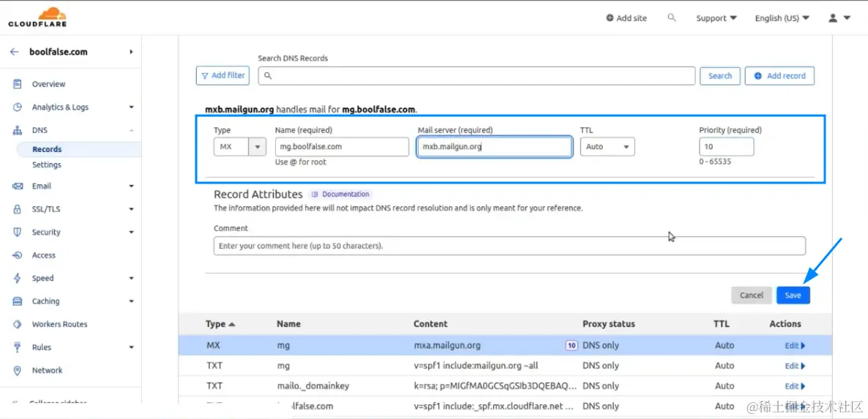
Task: Click the Mail server field
Action: 494,147
